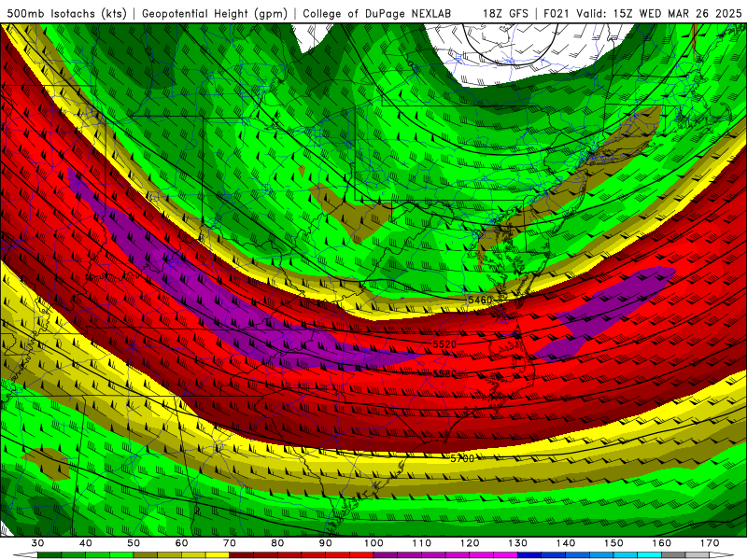The width and height of the screenshot is (747, 560).
Task: Click the bright yellow colorbar segment left of 70
Action: tap(218, 555)
